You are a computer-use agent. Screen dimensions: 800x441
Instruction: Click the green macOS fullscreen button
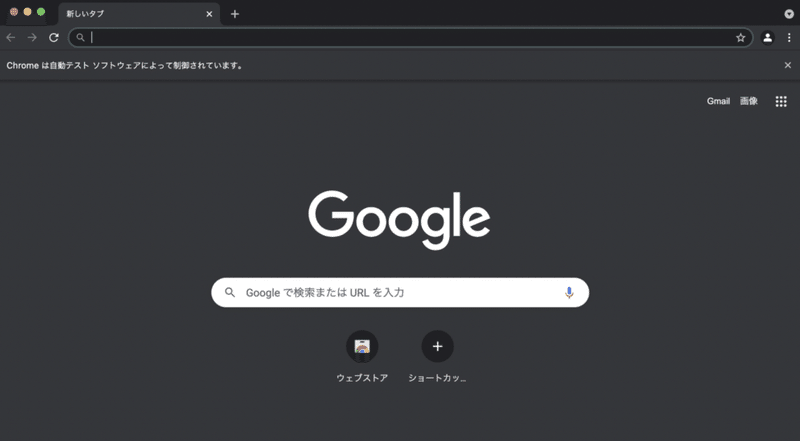41,12
